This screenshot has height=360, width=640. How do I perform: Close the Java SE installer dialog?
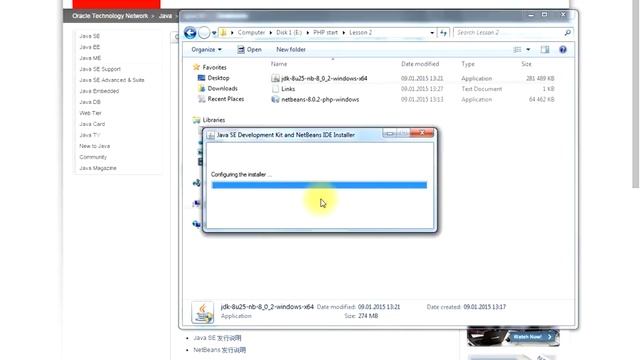pos(422,133)
